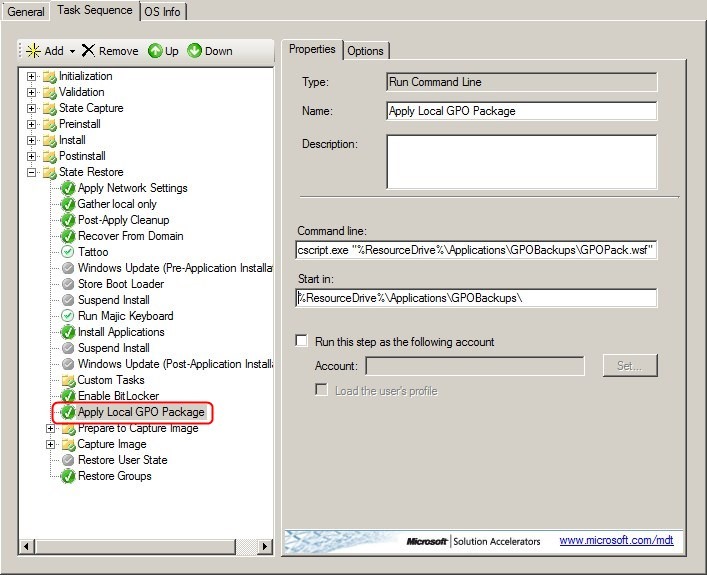Click the Custom Tasks folder icon

[68, 381]
